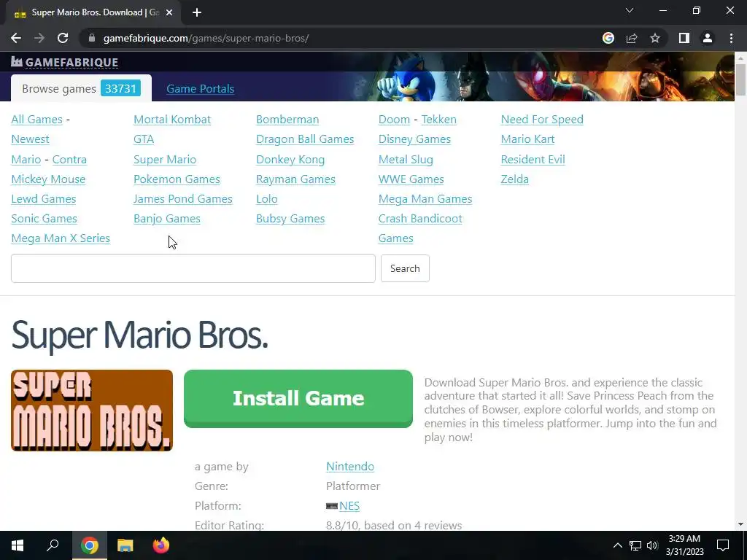Click the network tray icon
Viewport: 747px width, 560px height.
tap(635, 545)
